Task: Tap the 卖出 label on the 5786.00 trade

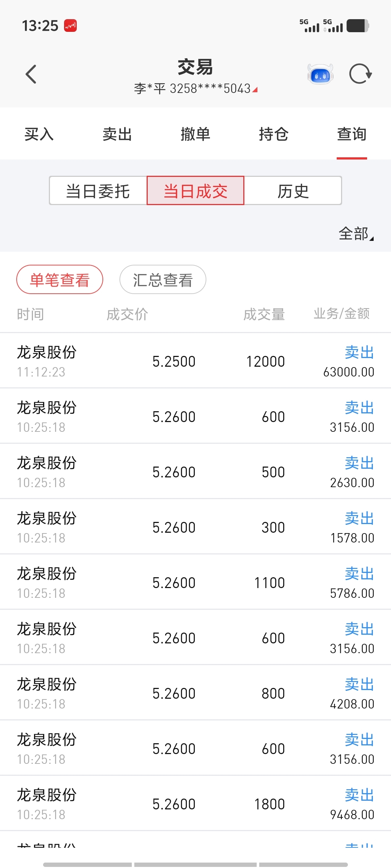Action: pos(359,574)
